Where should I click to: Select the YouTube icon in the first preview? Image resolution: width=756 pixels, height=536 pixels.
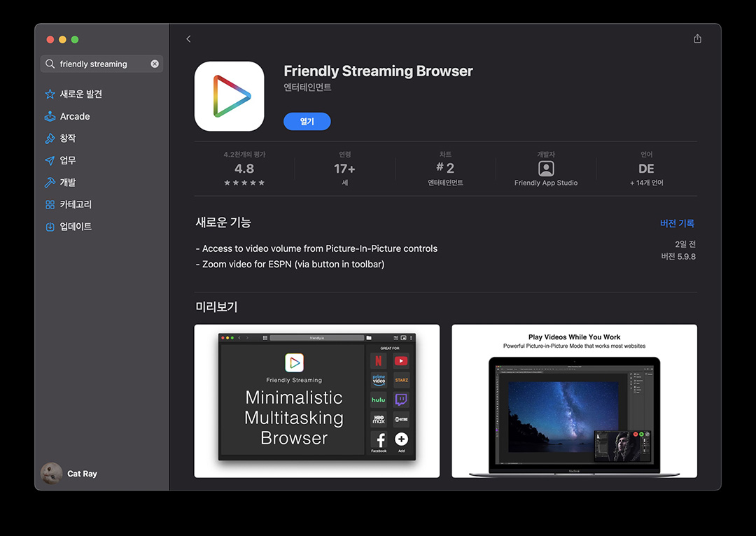click(401, 360)
